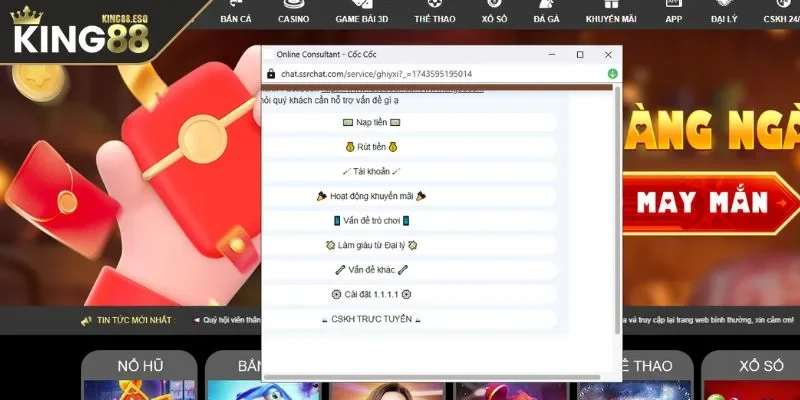Select CSKH TRỰC TUYẾN option
Viewport: 800px width, 400px height.
[x=371, y=319]
